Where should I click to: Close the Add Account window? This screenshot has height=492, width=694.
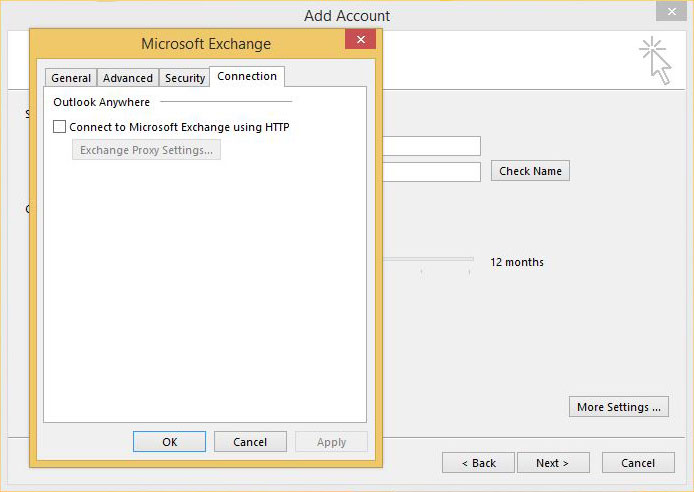(671, 12)
